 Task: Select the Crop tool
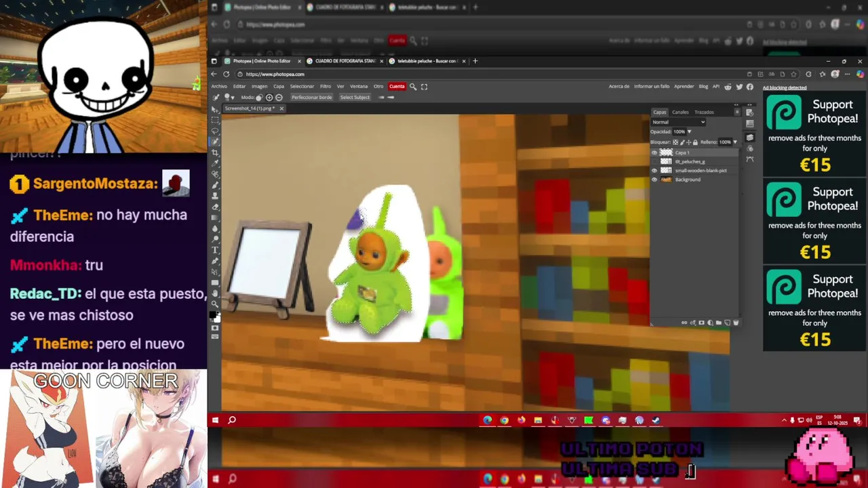(215, 152)
